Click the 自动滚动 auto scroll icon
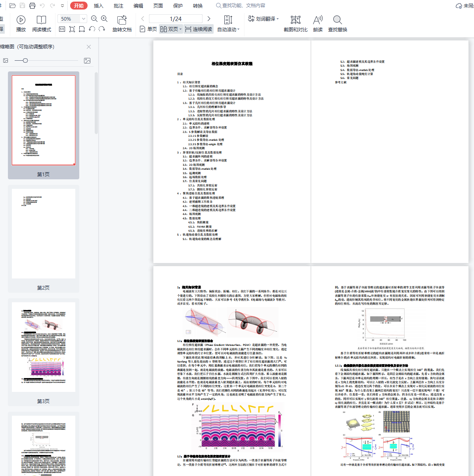 tap(228, 20)
